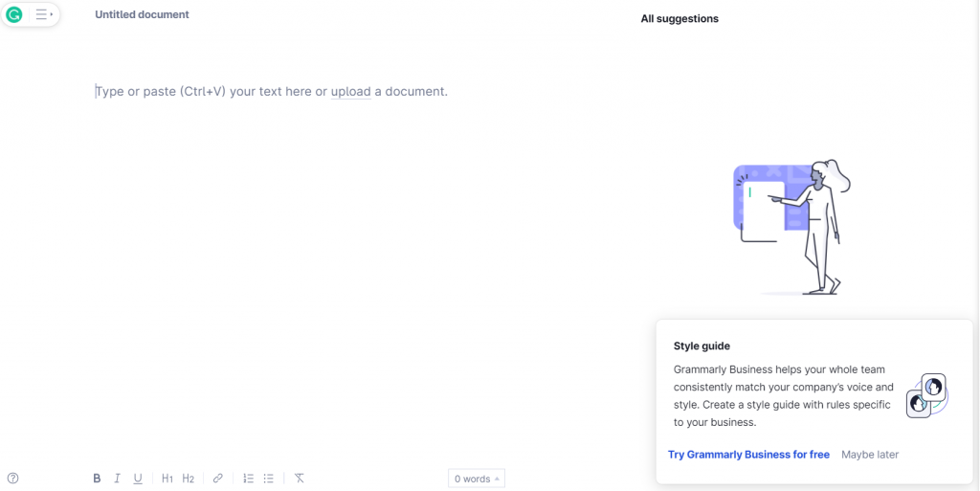Click the team avatars icon in the Style guide card
This screenshot has width=980, height=491.
click(926, 395)
